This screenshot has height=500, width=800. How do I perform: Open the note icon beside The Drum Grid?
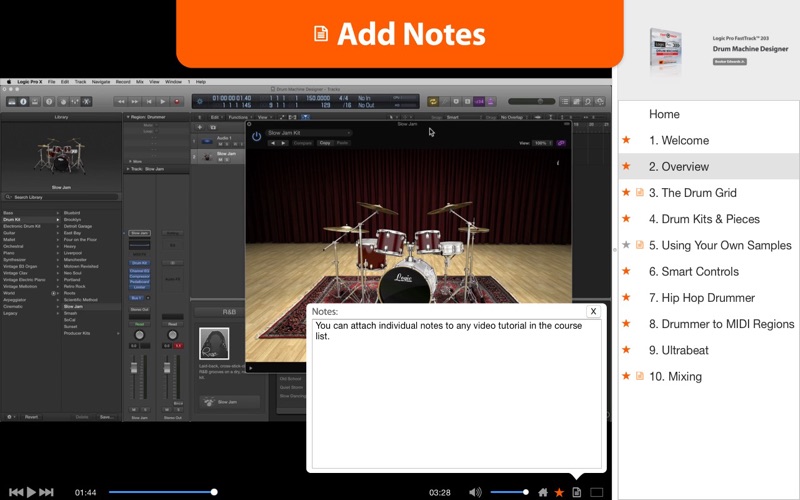639,192
